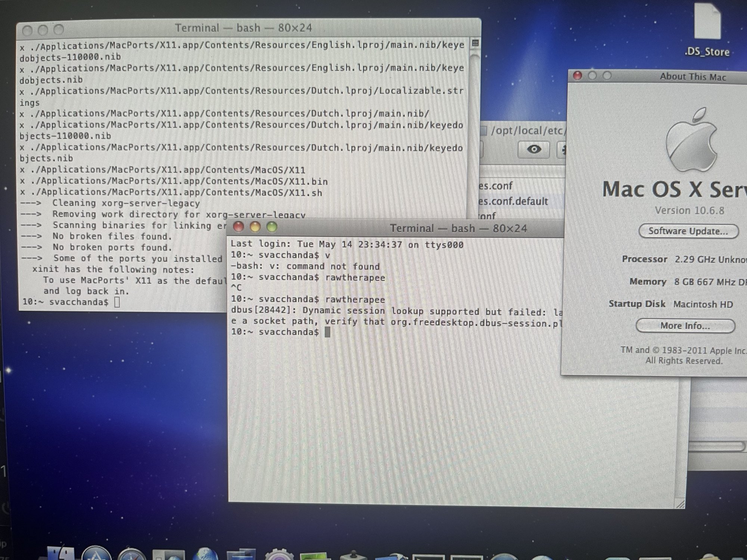This screenshot has height=560, width=747.
Task: Click the split pane icon in back Terminal
Action: point(475,43)
